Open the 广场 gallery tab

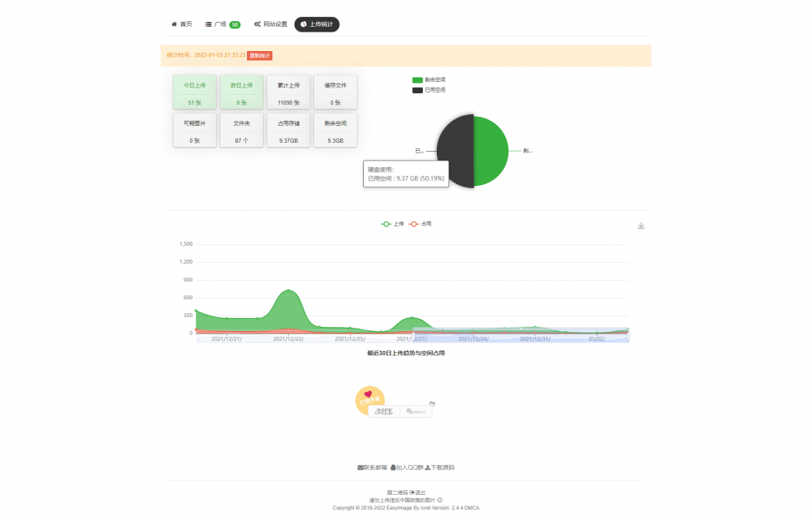click(x=222, y=24)
